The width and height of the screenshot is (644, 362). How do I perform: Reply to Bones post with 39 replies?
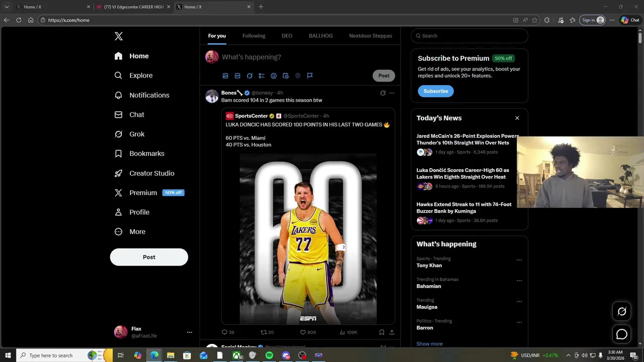pyautogui.click(x=228, y=332)
